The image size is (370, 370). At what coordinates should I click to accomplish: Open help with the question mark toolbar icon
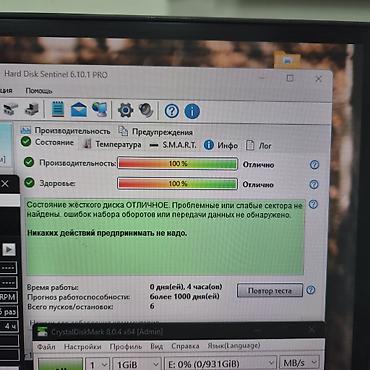click(x=172, y=111)
